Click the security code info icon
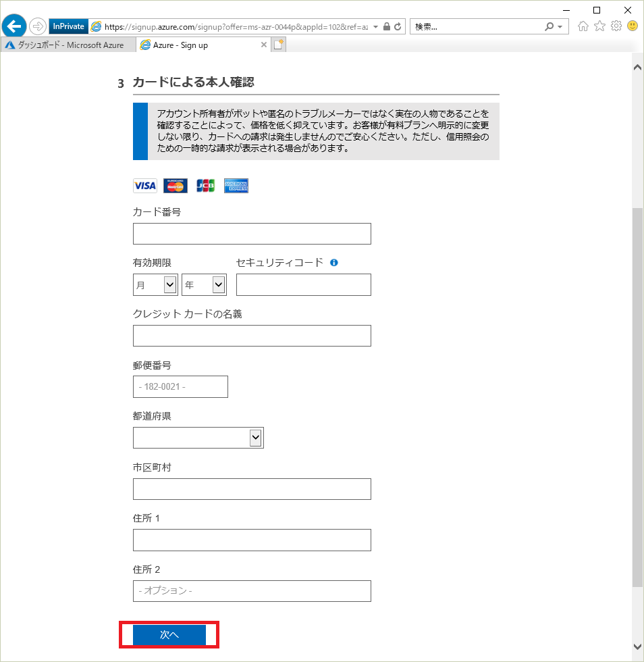Screen dimensions: 644x662 point(334,263)
